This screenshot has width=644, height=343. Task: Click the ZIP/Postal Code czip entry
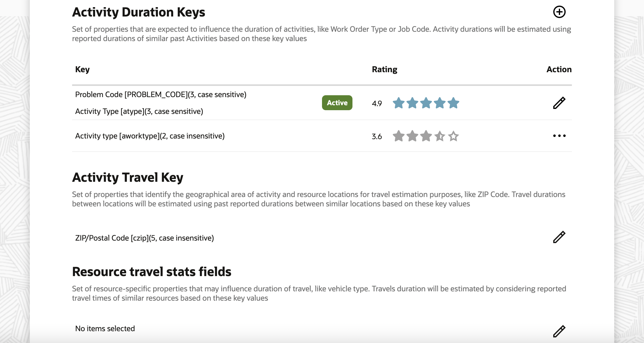click(145, 238)
